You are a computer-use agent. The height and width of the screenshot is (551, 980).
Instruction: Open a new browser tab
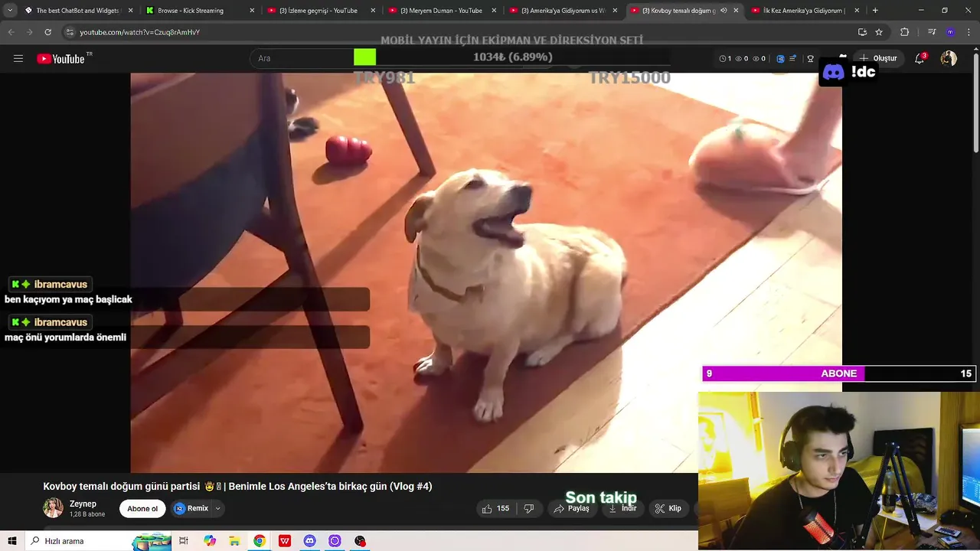[875, 11]
